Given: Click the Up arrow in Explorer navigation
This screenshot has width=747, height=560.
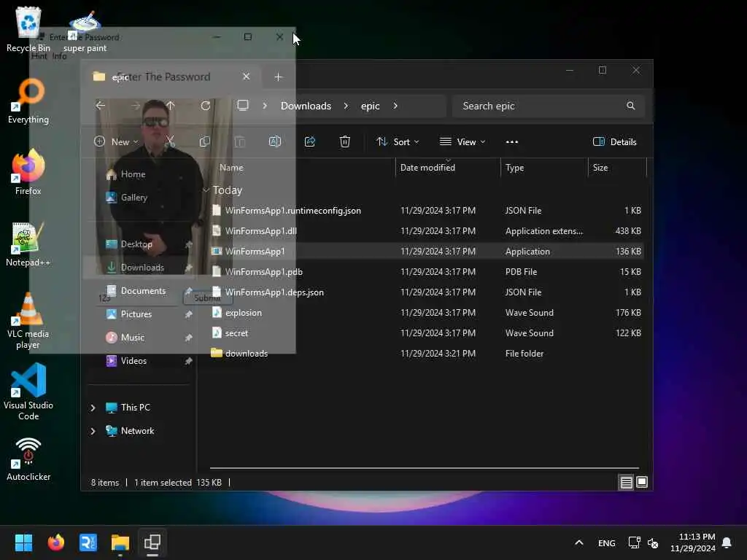Looking at the screenshot, I should click(171, 106).
